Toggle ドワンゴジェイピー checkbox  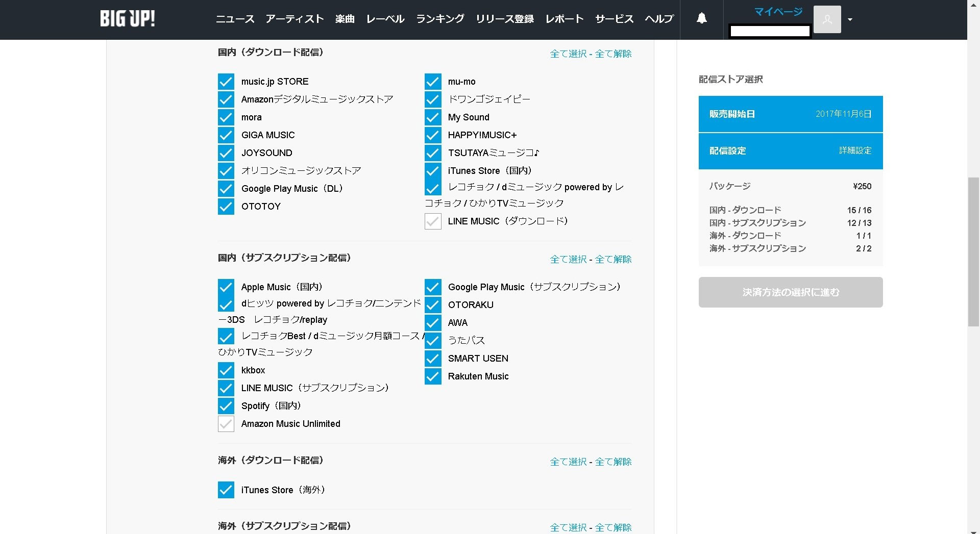(433, 99)
